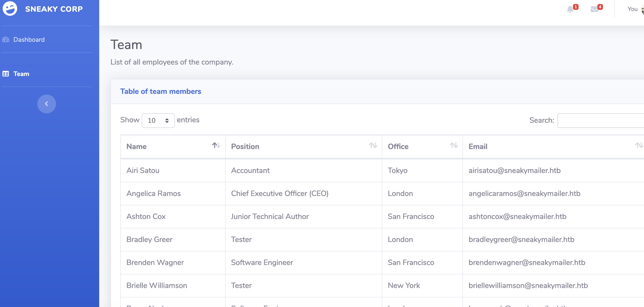644x307 pixels.
Task: Open the You user profile menu
Action: click(632, 9)
